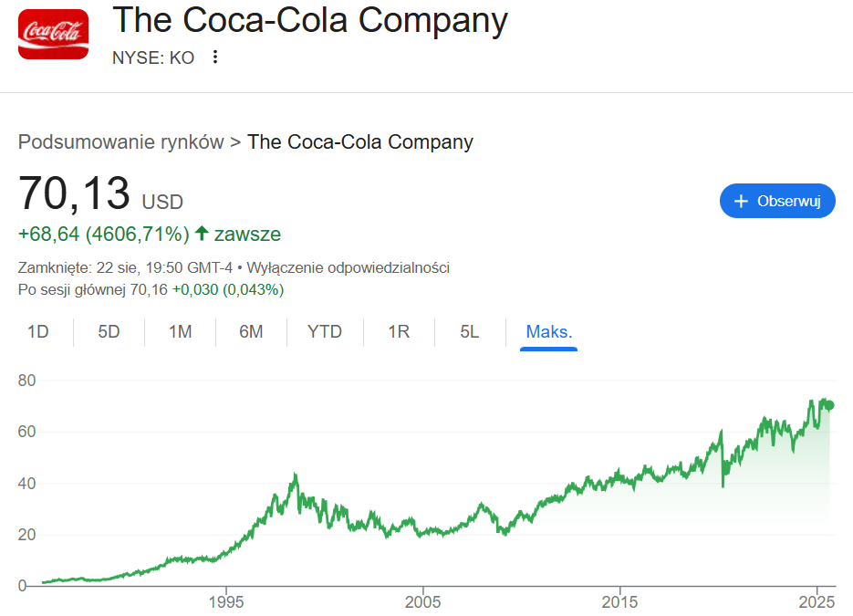Click the green dot at chart's latest price
853x616 pixels.
[x=829, y=405]
